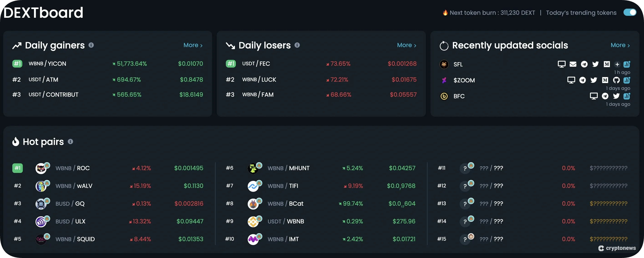
Task: Open the GitHub link for $ZOOM
Action: pos(616,80)
